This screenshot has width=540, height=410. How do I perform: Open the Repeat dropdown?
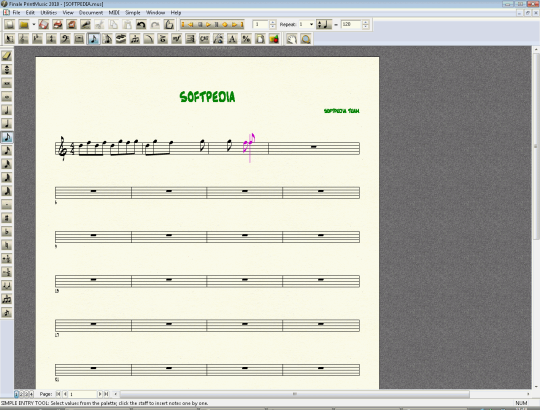(x=311, y=24)
